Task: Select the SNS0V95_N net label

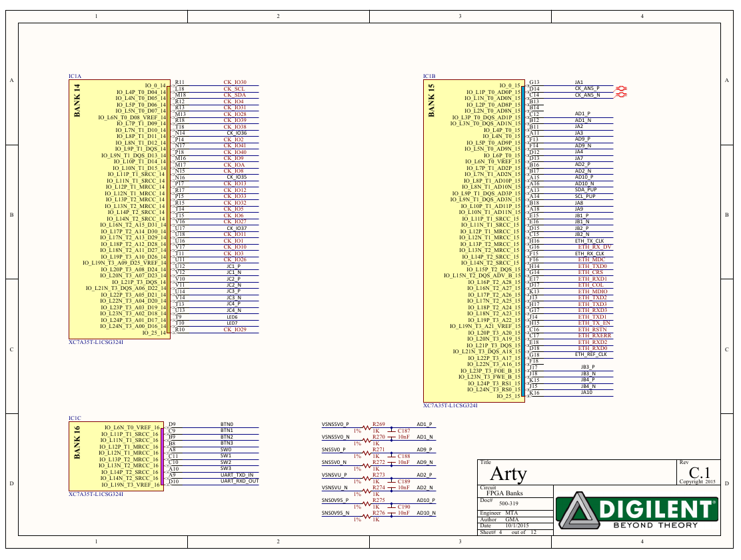Action: click(x=336, y=513)
